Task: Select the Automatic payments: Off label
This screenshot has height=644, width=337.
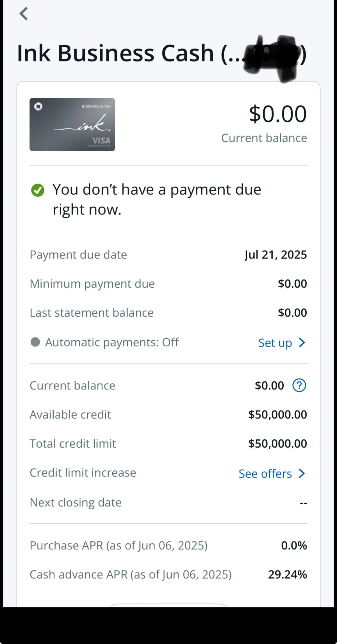Action: [112, 342]
